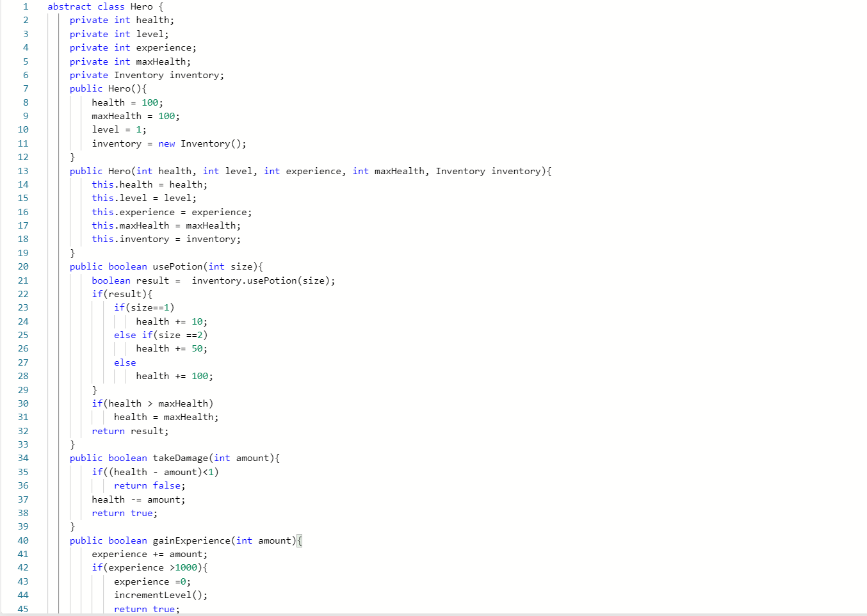Click the parameterized Hero constructor signature
The width and height of the screenshot is (867, 616).
[311, 171]
